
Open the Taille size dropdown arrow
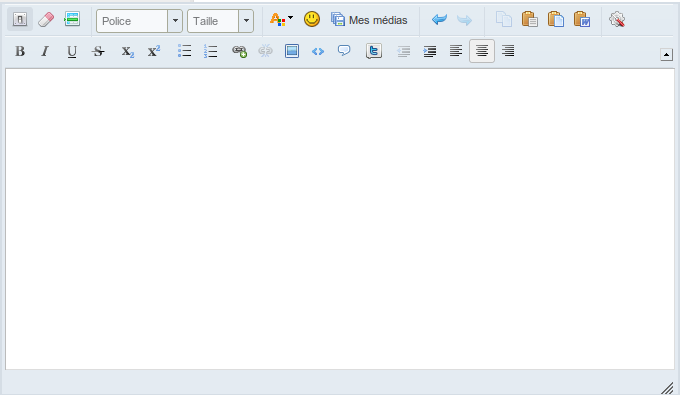(246, 21)
